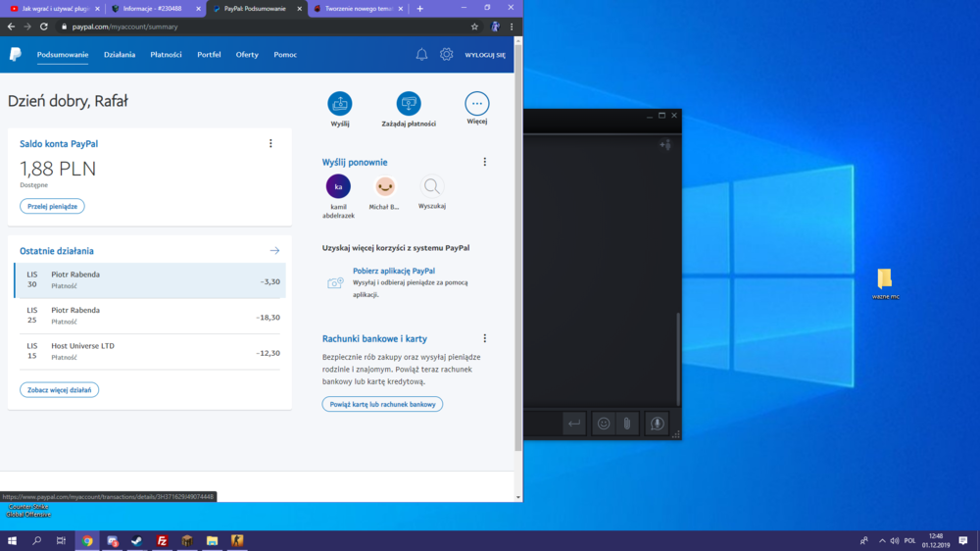The height and width of the screenshot is (551, 980).
Task: Open the Pomoc nav item
Action: pos(285,55)
